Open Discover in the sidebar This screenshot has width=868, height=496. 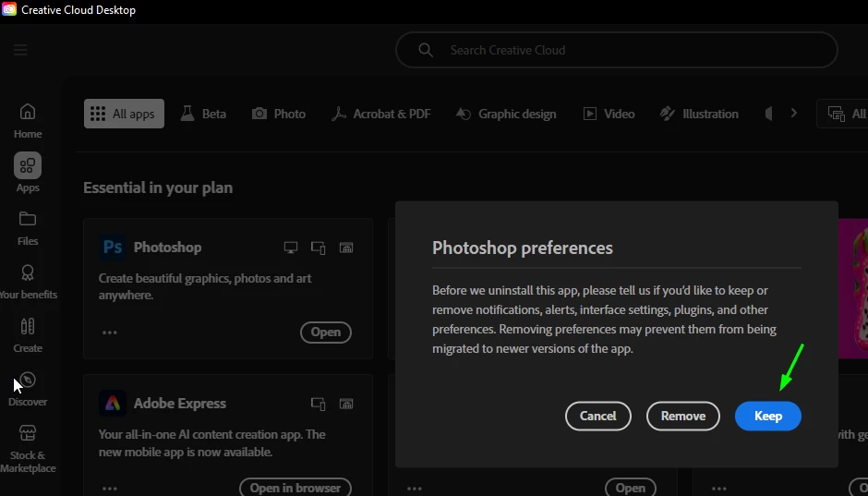pos(28,389)
